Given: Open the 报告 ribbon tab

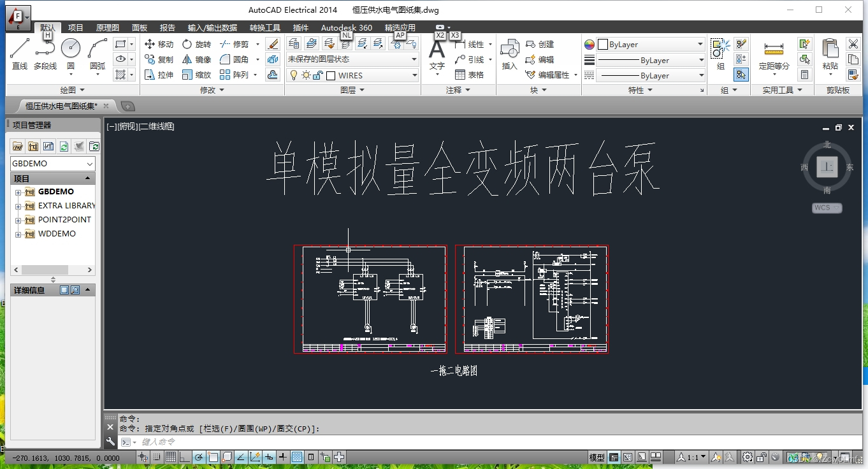Looking at the screenshot, I should 168,28.
